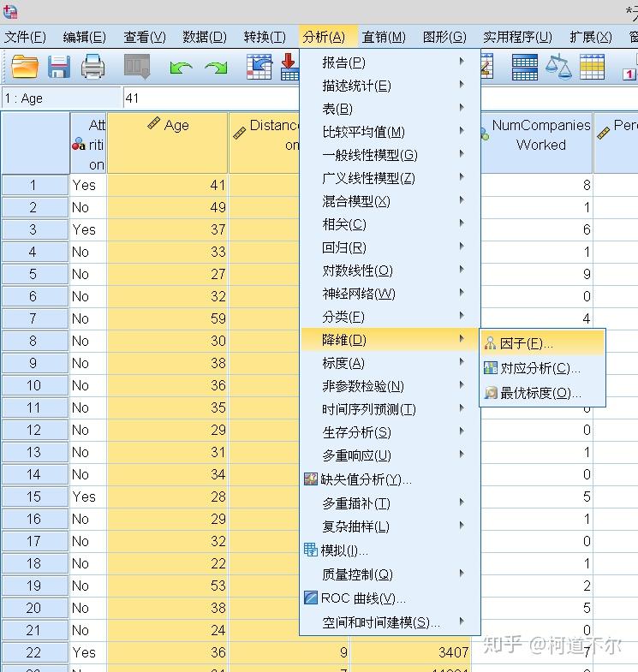Select row number 7 header
The height and width of the screenshot is (672, 638).
tap(35, 318)
